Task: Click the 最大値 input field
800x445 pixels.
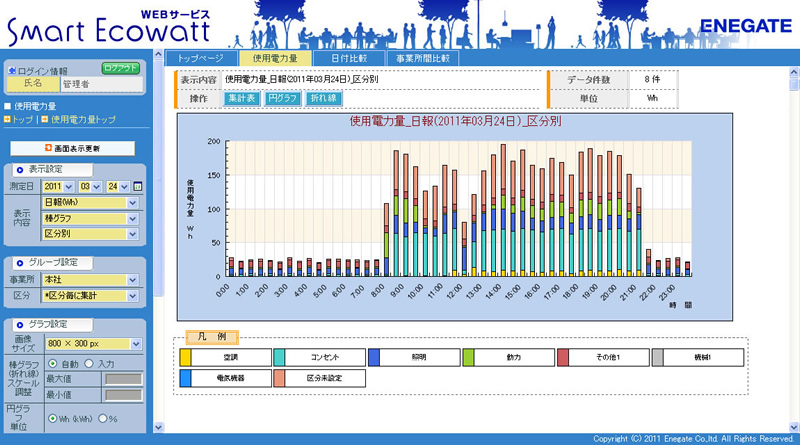Action: click(x=123, y=379)
